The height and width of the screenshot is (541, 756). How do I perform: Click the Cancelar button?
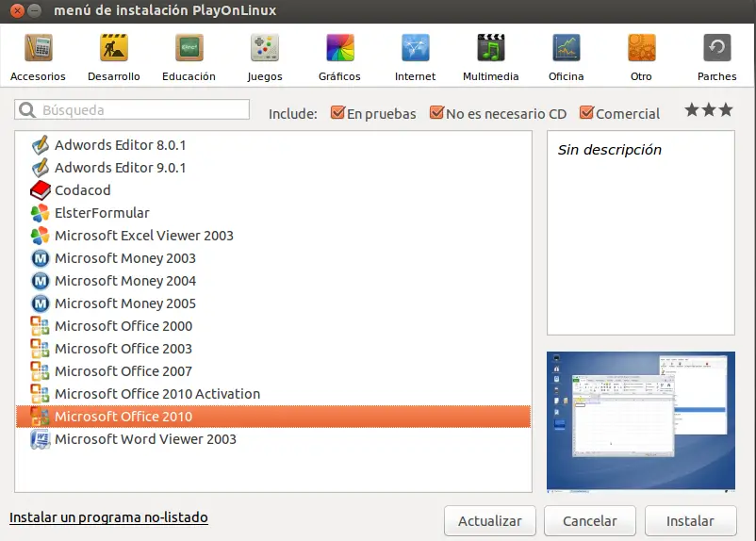click(x=590, y=521)
